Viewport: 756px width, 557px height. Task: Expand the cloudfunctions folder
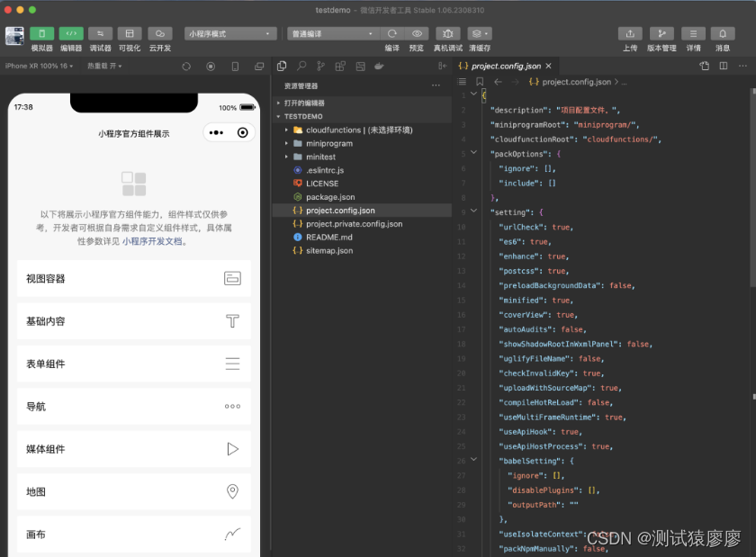tap(364, 130)
